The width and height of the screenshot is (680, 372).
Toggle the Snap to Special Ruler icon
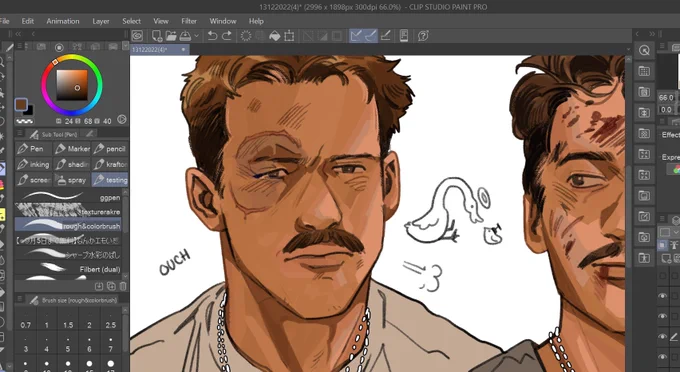coord(371,36)
